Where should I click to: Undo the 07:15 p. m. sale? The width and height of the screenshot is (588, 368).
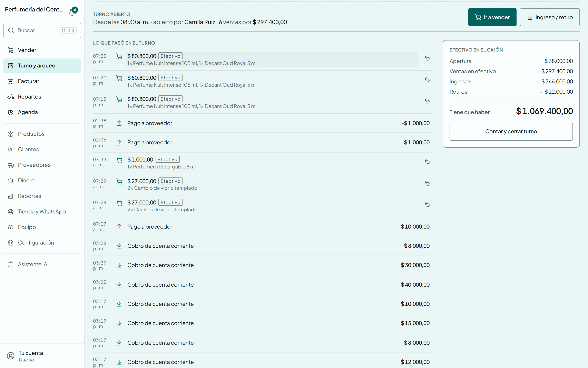coord(427,101)
